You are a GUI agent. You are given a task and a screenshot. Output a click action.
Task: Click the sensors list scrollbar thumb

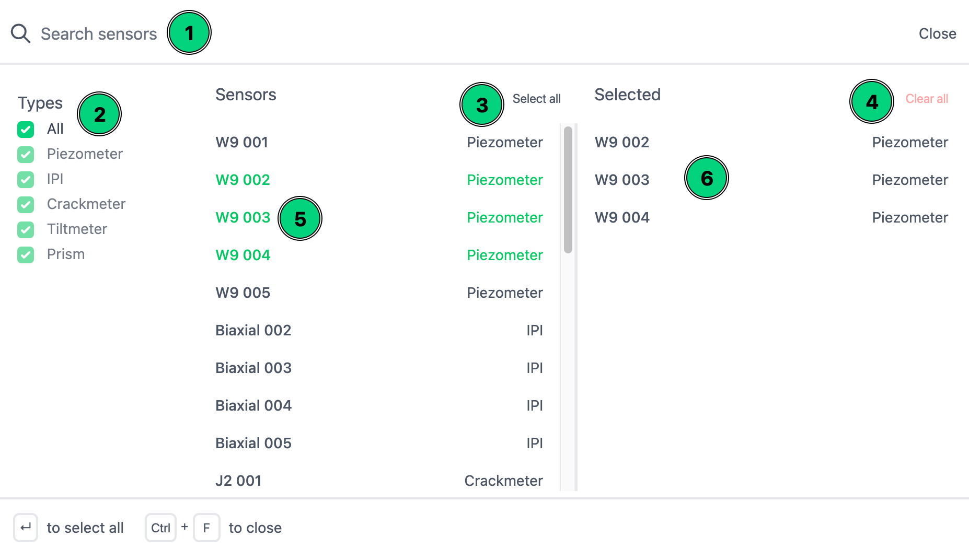568,189
